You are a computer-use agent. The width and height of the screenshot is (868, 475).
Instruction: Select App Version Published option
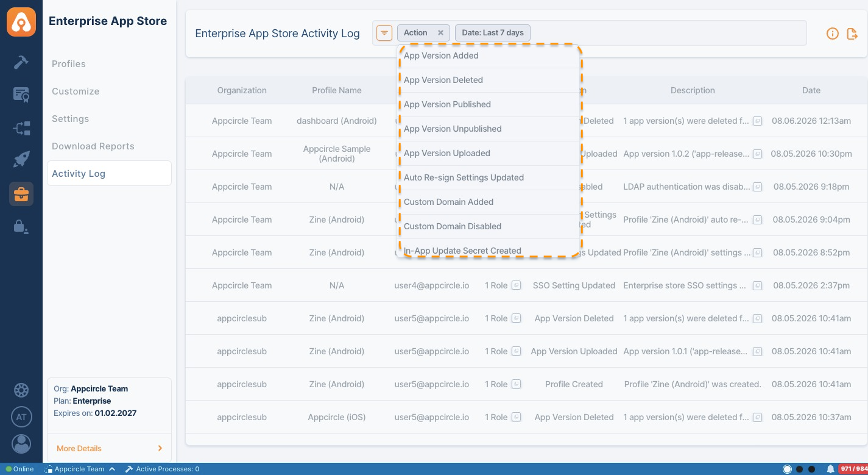[x=488, y=104]
